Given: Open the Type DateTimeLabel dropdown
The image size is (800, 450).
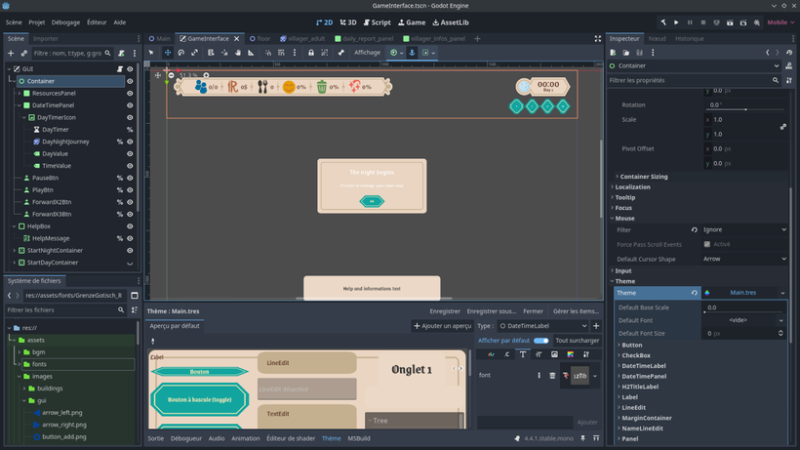Looking at the screenshot, I should tap(543, 326).
